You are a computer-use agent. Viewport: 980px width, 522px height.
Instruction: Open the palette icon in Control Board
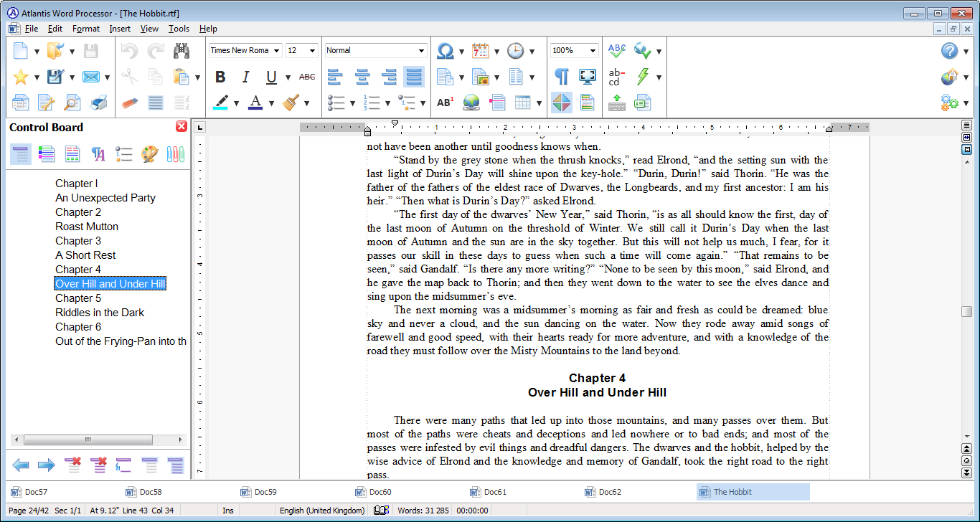(149, 154)
